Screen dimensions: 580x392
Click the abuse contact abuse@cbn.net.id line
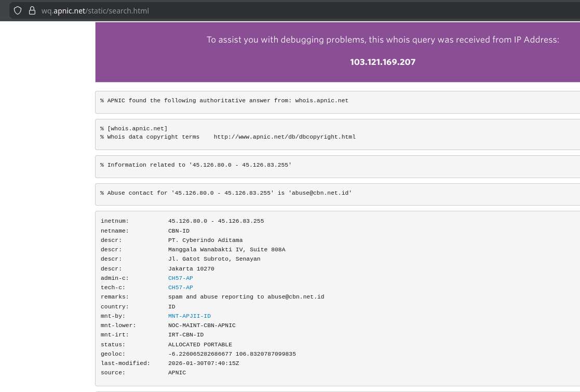[x=226, y=193]
